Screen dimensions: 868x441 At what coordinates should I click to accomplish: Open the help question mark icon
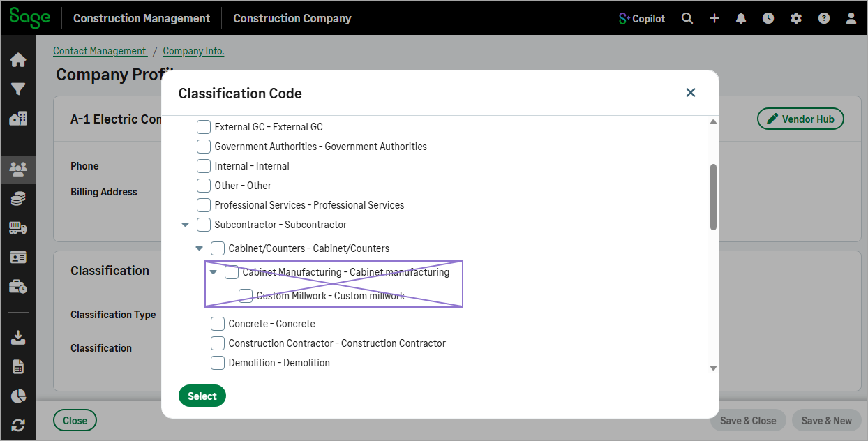coord(824,19)
